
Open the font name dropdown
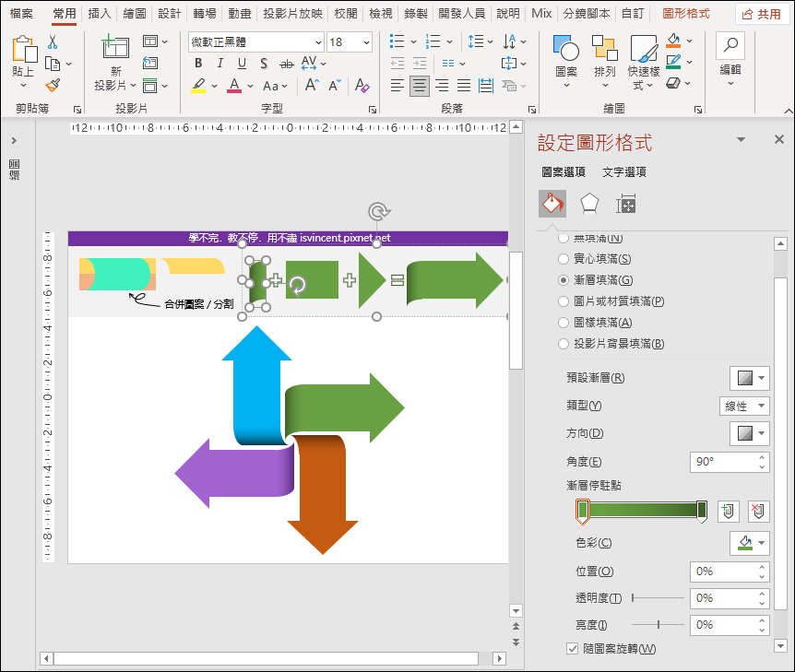pos(318,42)
